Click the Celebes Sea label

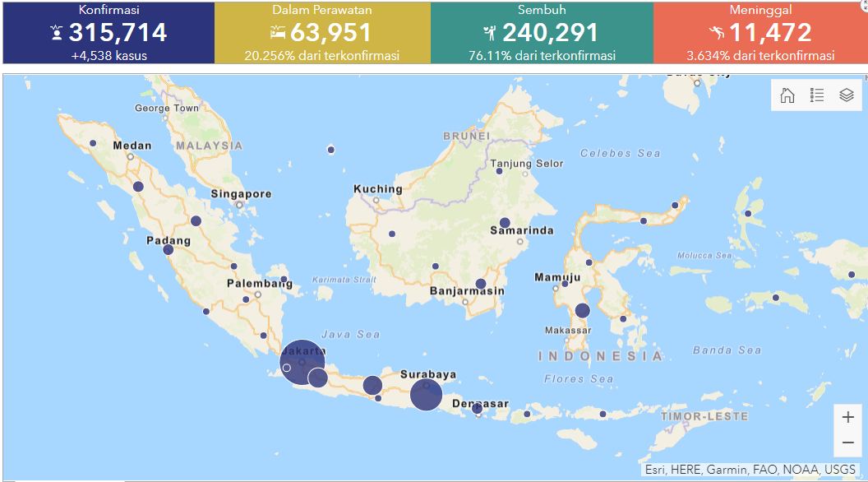click(621, 154)
